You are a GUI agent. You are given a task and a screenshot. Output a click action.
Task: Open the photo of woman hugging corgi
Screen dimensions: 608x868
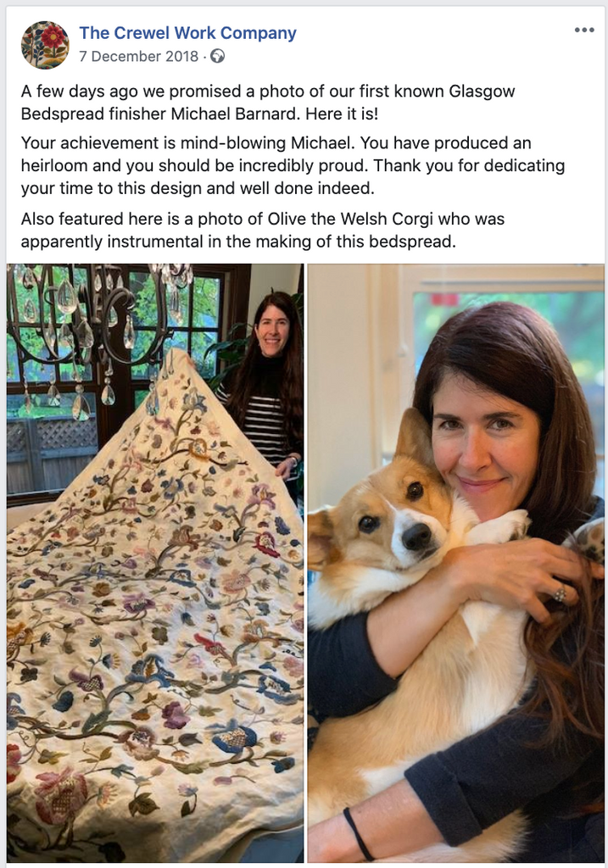455,563
